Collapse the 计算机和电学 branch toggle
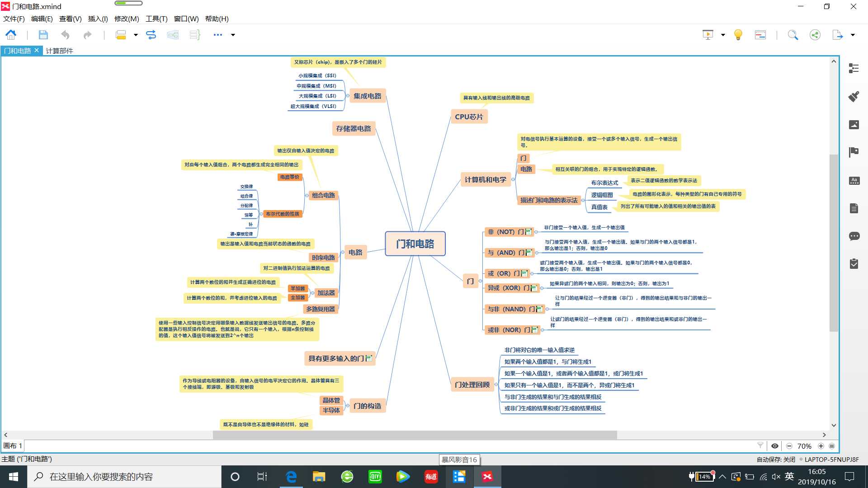Viewport: 868px width, 488px height. pyautogui.click(x=513, y=179)
